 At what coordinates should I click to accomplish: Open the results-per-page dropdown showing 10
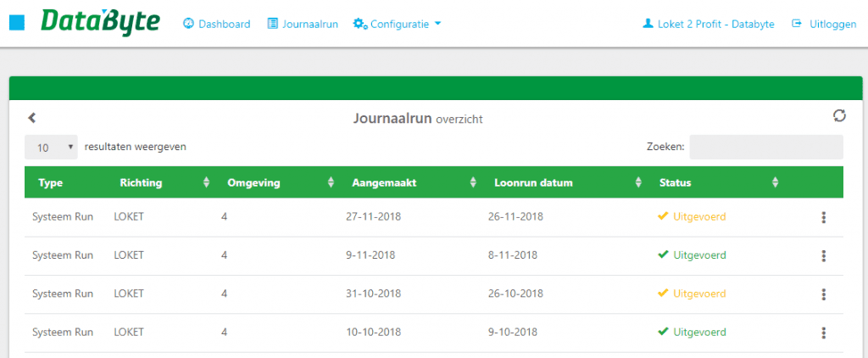coord(51,148)
